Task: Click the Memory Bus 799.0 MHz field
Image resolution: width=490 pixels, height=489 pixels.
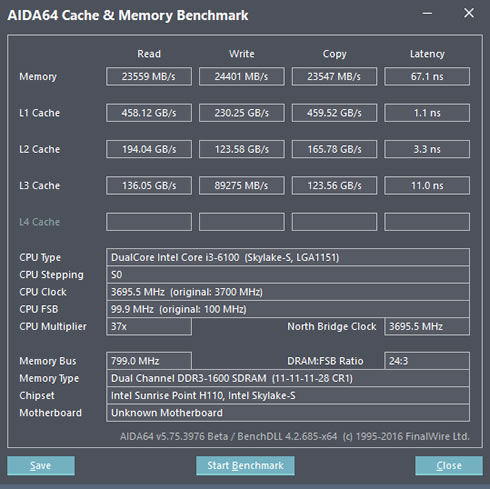Action: point(149,361)
